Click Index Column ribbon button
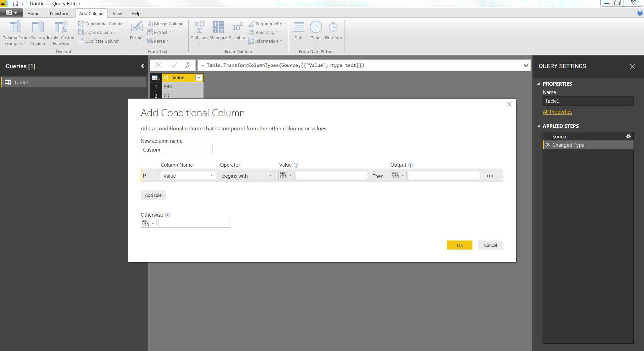644x351 pixels. (x=97, y=32)
